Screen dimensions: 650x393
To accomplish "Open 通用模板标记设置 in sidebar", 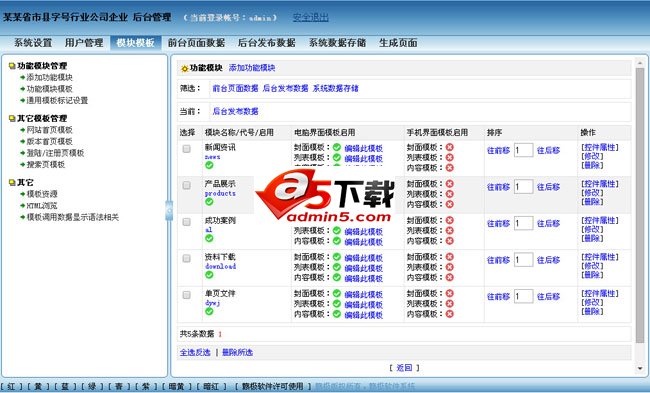I will point(57,100).
